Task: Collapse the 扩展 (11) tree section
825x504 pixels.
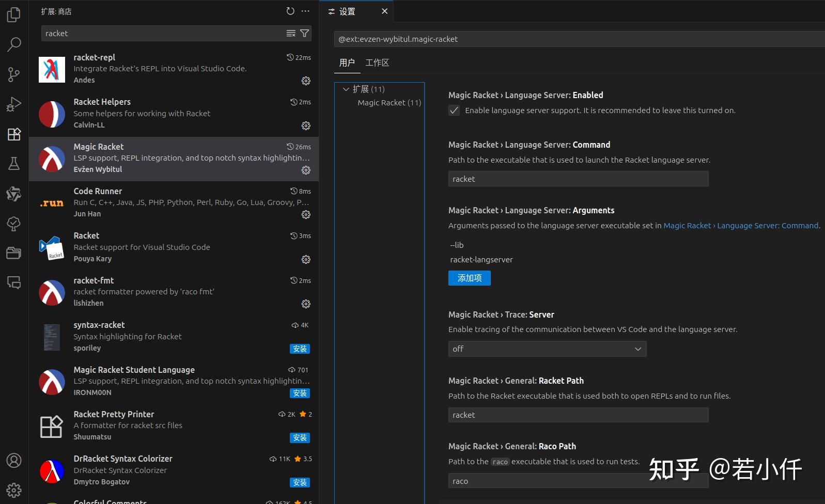Action: [346, 89]
